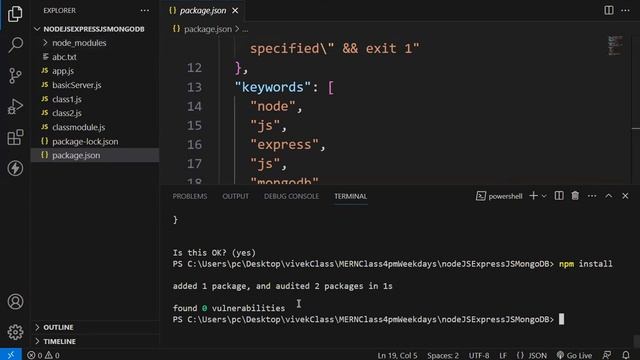Open the Run and Debug view

coord(15,107)
